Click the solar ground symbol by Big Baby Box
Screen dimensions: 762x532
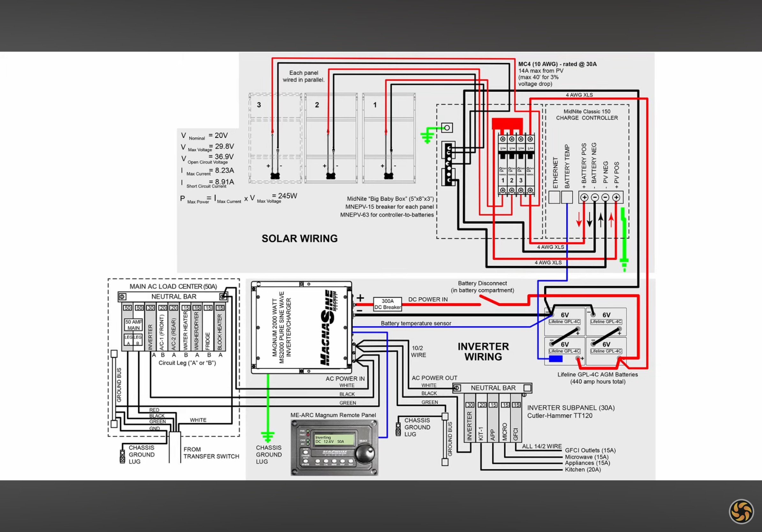point(427,136)
